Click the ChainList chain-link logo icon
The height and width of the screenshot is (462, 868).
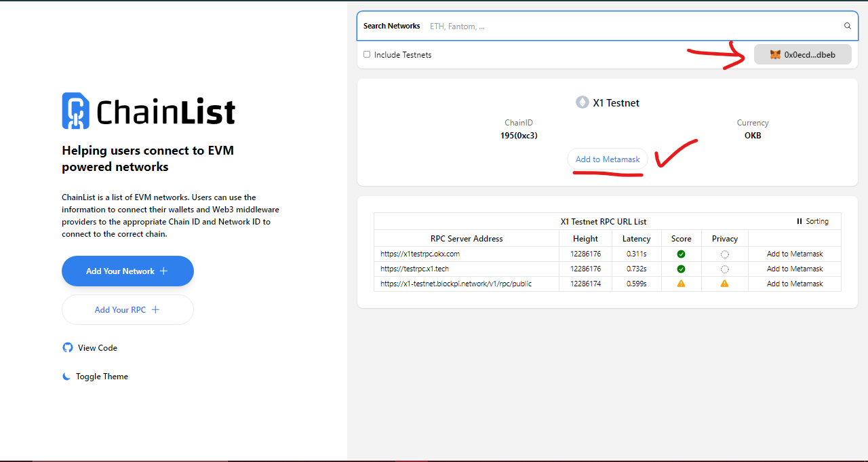75,111
